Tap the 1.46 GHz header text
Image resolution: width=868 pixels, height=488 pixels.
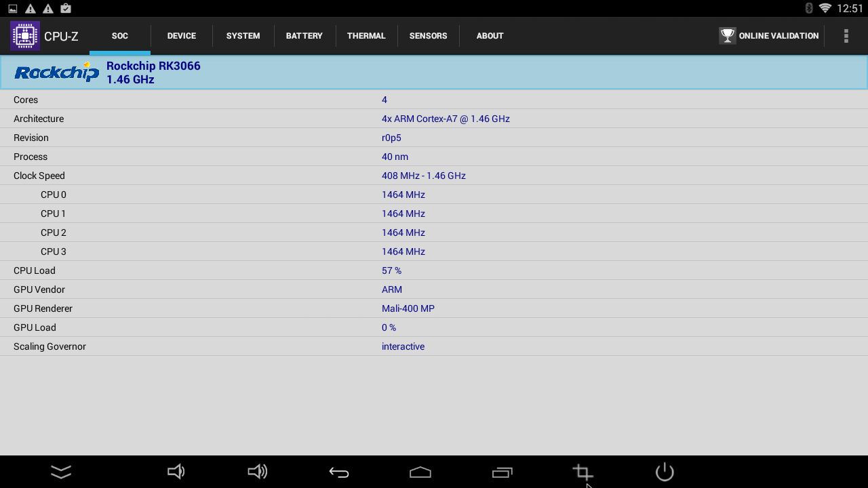click(130, 79)
